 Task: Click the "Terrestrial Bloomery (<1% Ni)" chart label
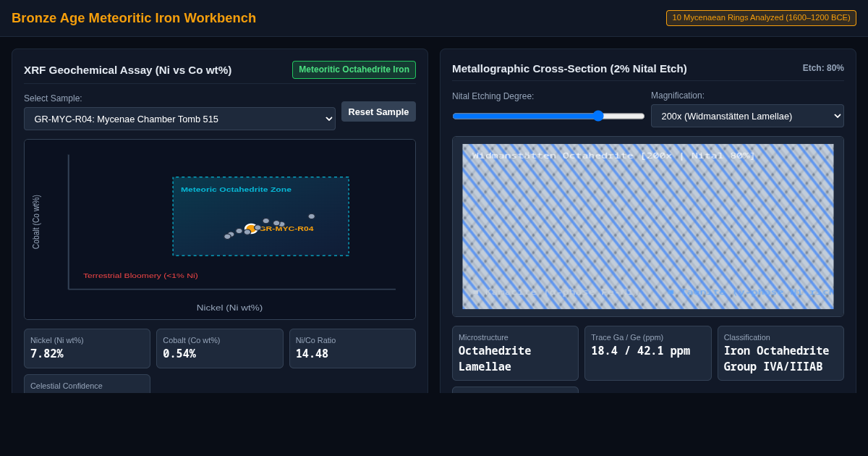[x=140, y=276]
